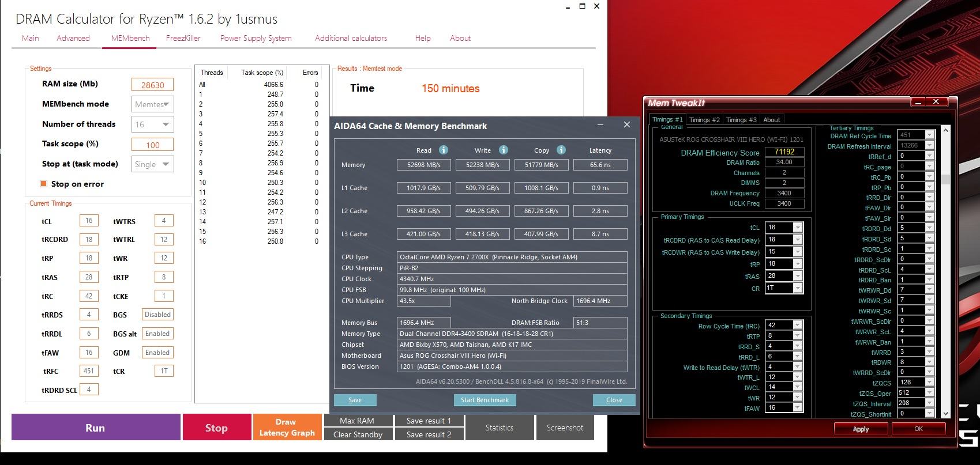This screenshot has width=980, height=465.
Task: Click the tCL value field in Current Timings
Action: pos(89,221)
